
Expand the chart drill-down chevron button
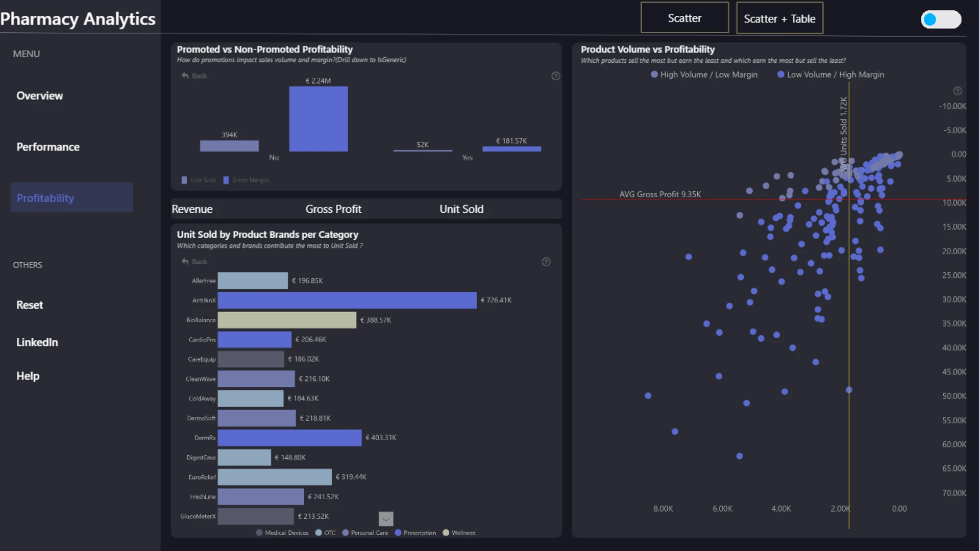pos(386,519)
